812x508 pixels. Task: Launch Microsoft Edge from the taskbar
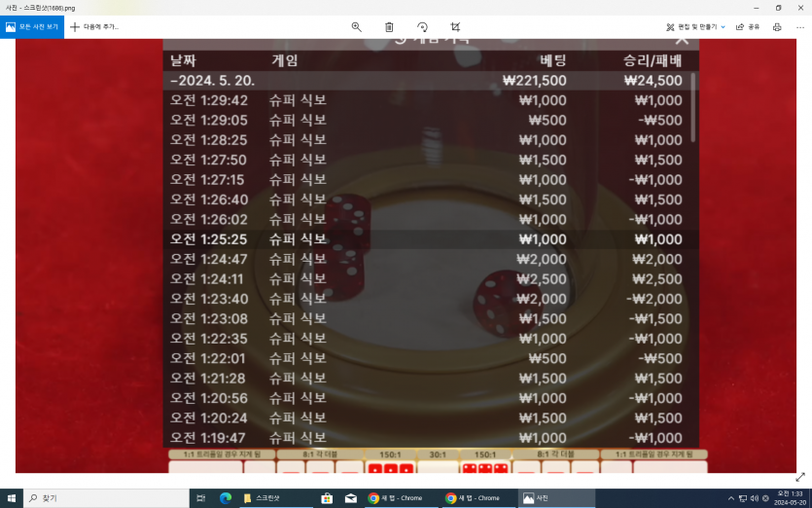tap(226, 498)
